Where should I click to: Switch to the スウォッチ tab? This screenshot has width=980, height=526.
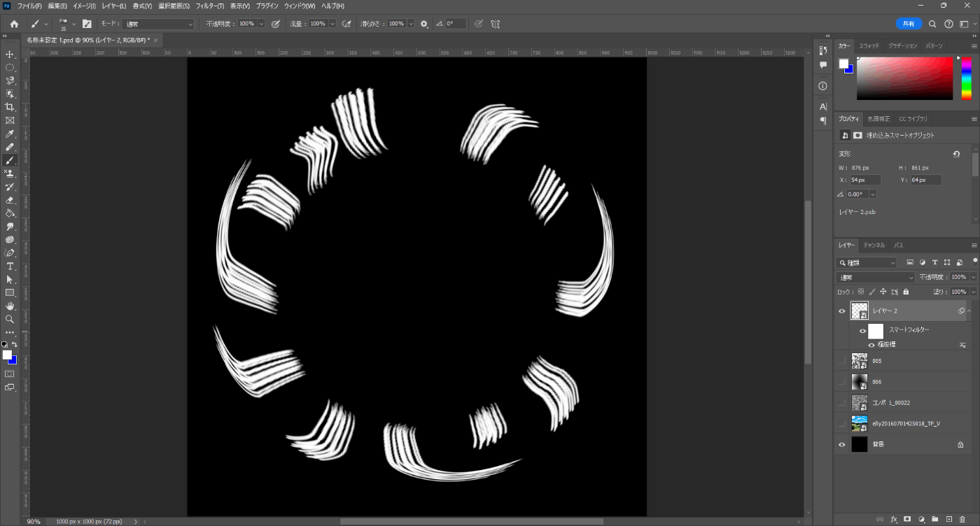(x=869, y=46)
